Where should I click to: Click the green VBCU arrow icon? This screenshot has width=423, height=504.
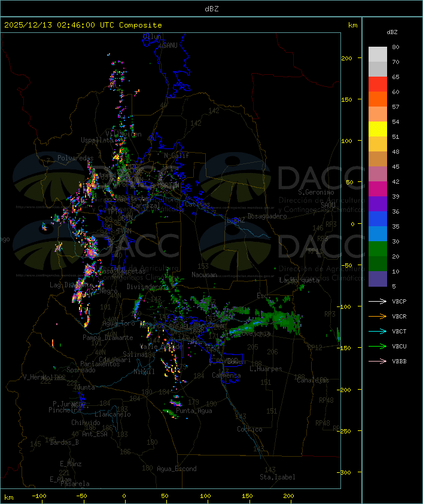378,346
